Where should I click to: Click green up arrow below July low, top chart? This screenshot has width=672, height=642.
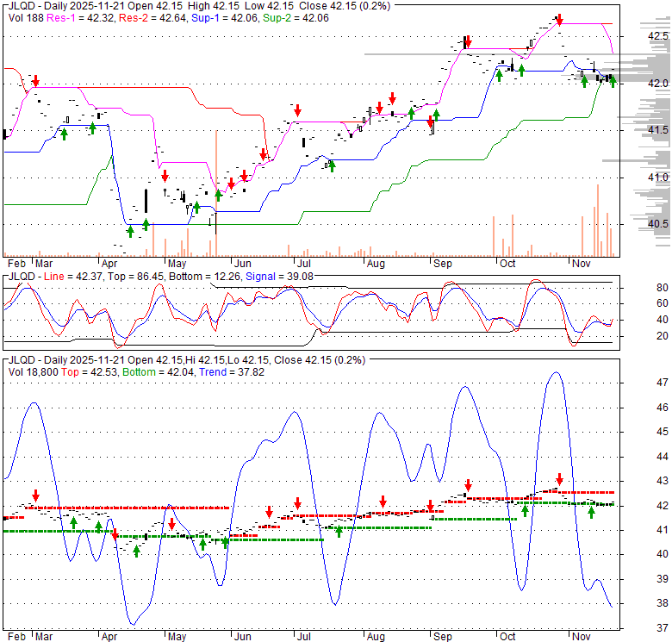tap(331, 165)
